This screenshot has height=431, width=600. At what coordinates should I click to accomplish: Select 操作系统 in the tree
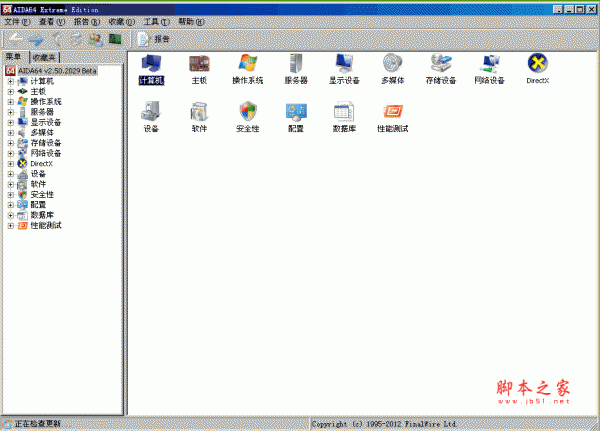point(46,102)
